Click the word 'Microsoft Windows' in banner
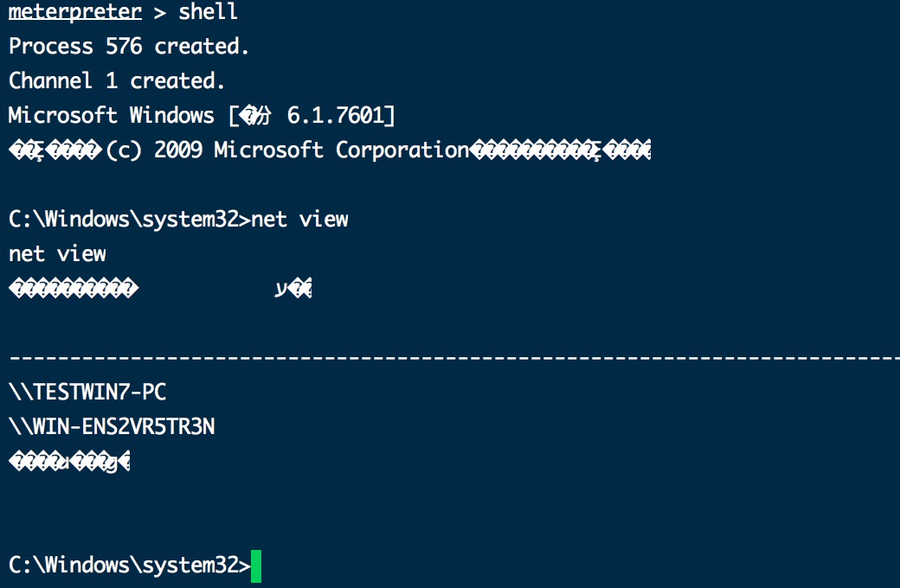This screenshot has height=588, width=900. 112,115
